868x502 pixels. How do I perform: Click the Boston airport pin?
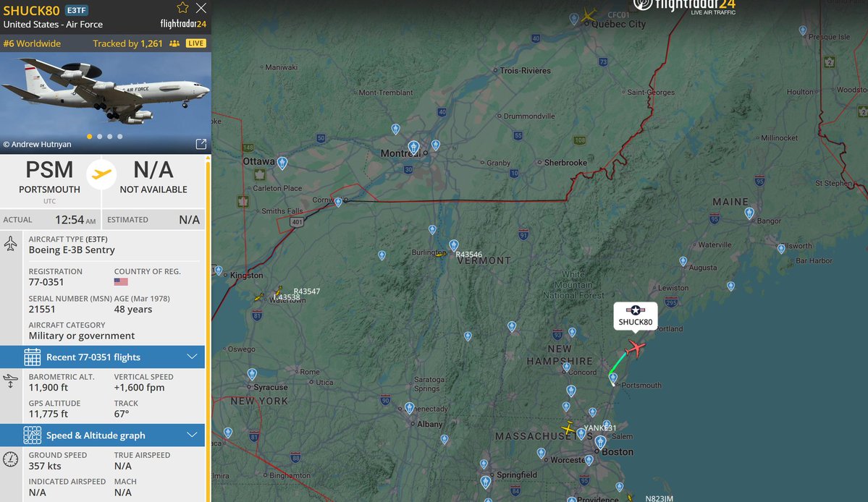click(600, 442)
